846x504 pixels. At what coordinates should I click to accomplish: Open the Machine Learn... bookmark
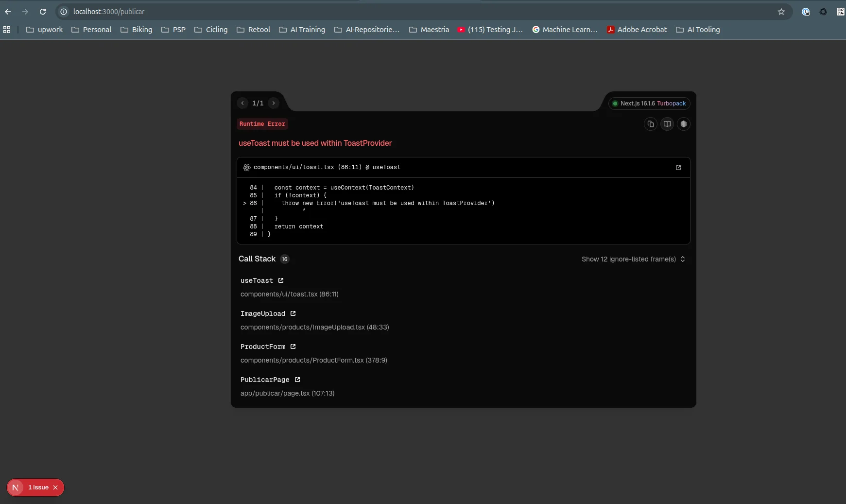click(565, 30)
